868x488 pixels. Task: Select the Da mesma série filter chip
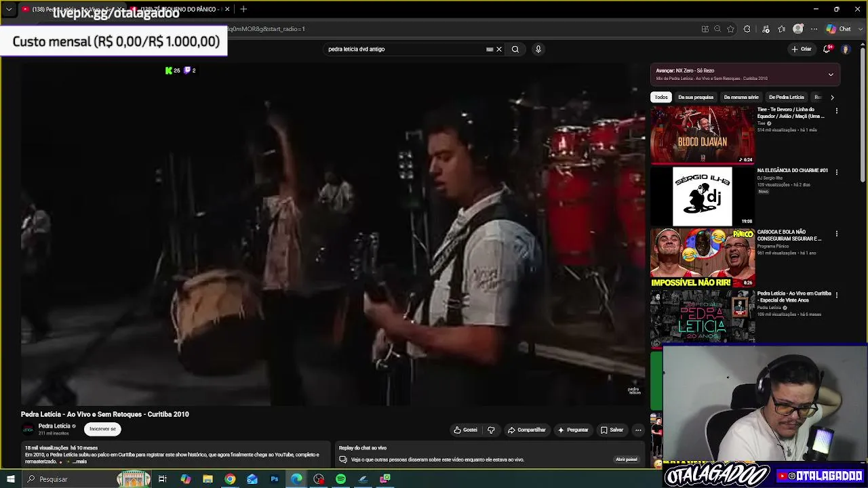click(741, 97)
